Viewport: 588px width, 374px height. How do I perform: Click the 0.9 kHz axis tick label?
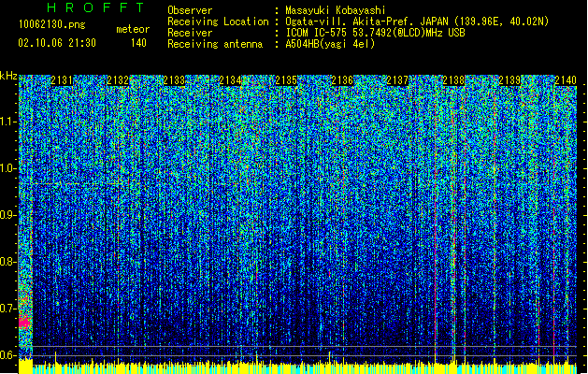click(x=8, y=215)
